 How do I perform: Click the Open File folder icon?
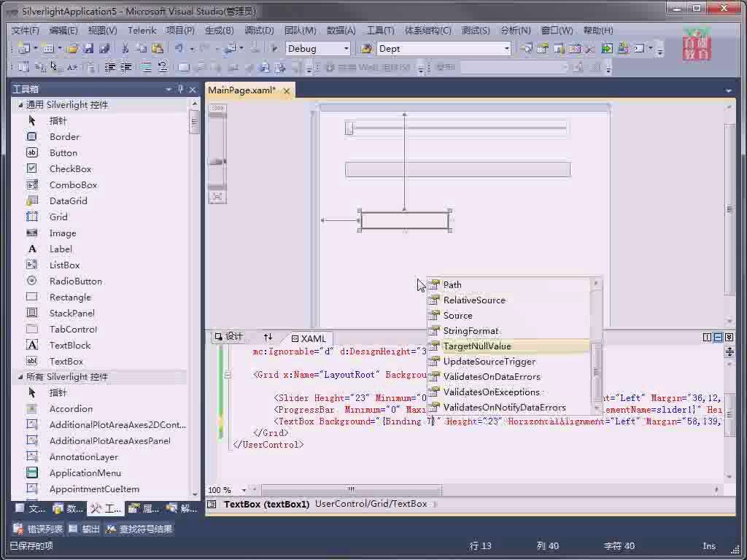tap(72, 48)
